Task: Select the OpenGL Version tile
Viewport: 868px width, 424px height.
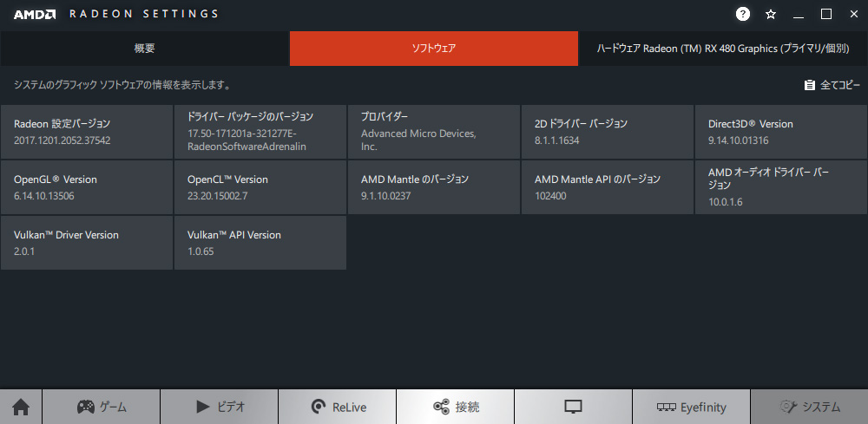Action: coord(87,187)
